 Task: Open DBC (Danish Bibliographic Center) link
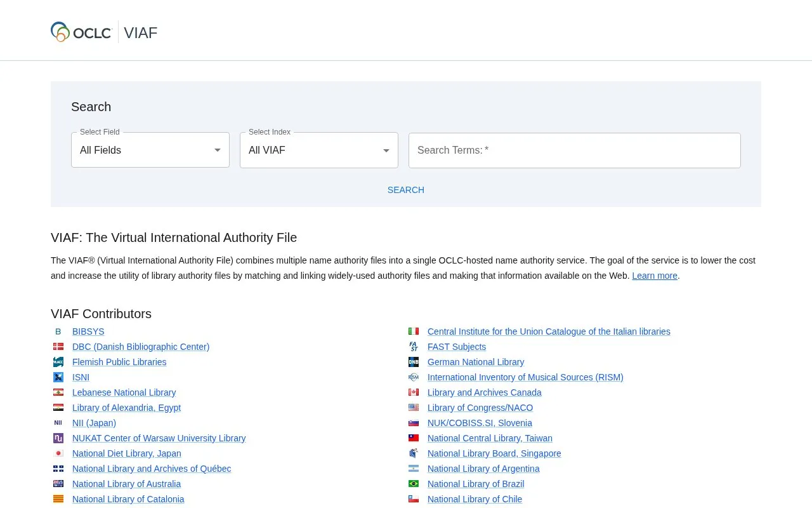(141, 347)
